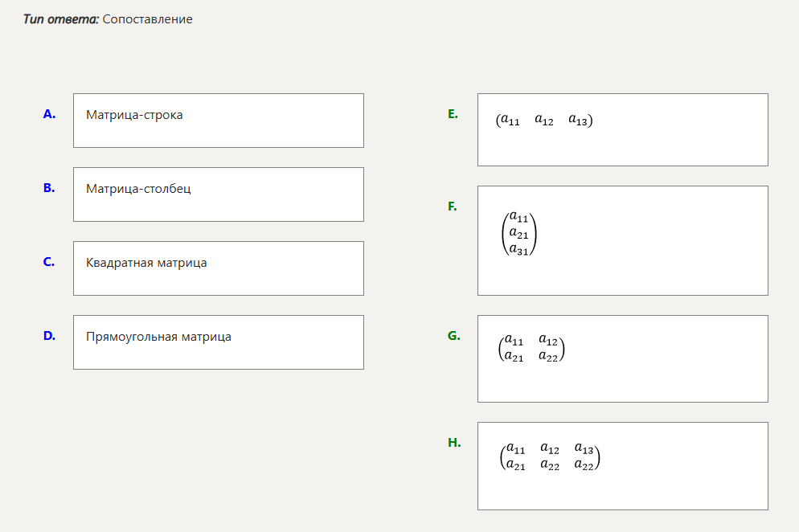This screenshot has width=799, height=532.
Task: Click the green letter label H
Action: [x=454, y=442]
